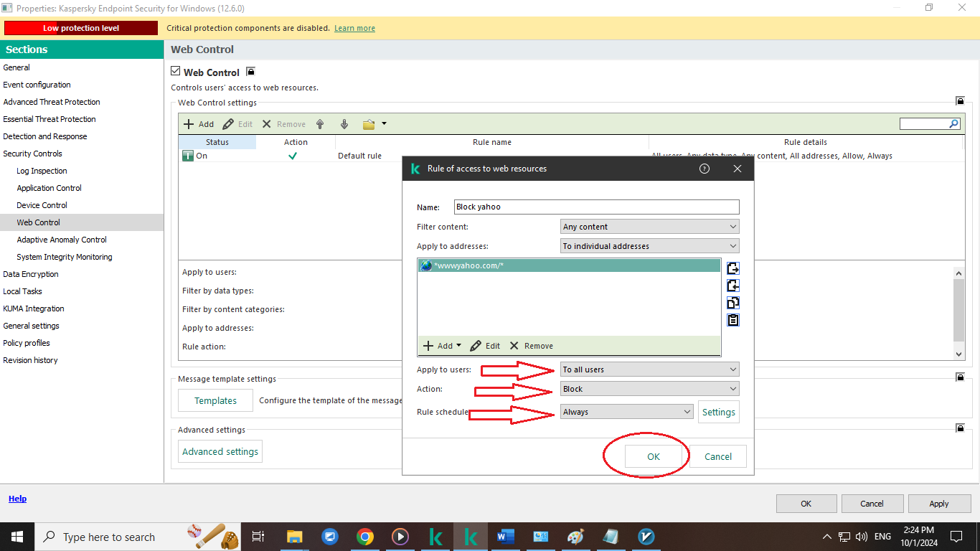Click the Web Control settings lock icon
The image size is (980, 551).
[960, 101]
